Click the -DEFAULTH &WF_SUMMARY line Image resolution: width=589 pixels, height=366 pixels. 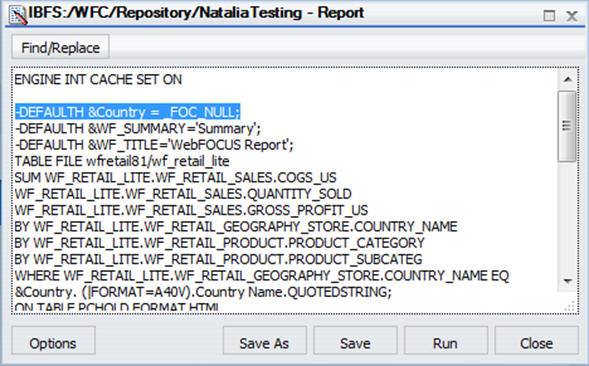click(x=138, y=129)
